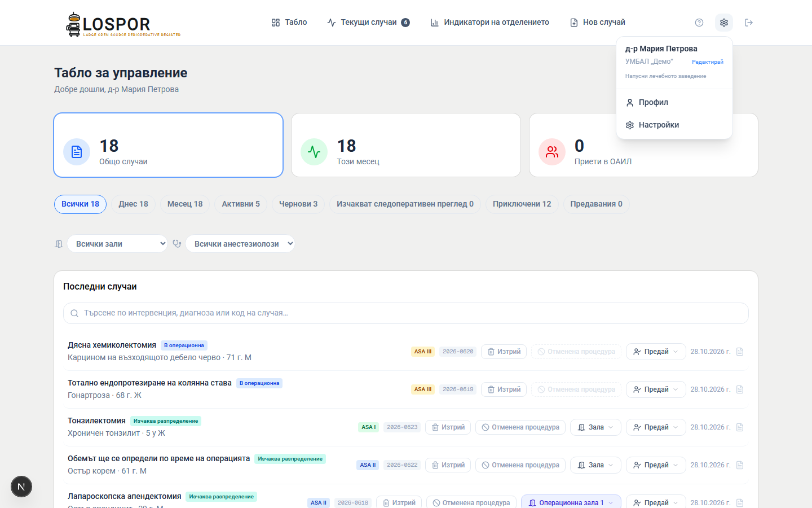This screenshot has width=812, height=508.
Task: Open the Табло navigation item
Action: (289, 23)
